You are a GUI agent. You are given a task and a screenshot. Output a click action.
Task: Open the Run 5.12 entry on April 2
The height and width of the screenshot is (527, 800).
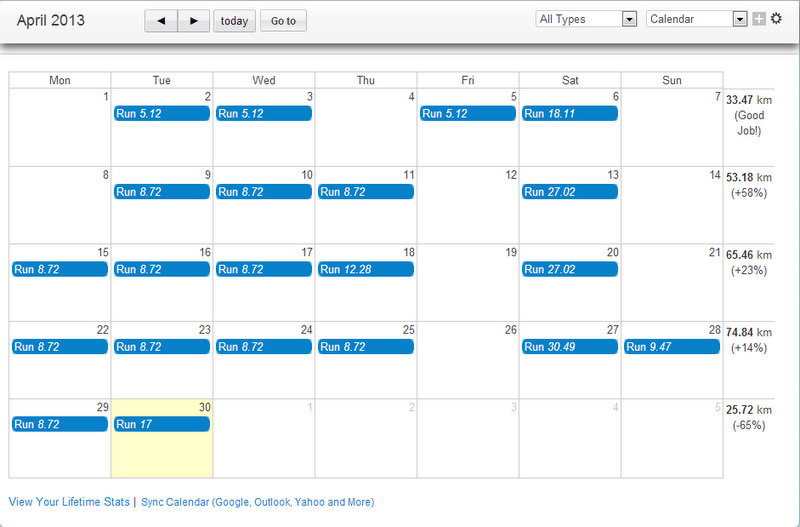click(x=161, y=114)
